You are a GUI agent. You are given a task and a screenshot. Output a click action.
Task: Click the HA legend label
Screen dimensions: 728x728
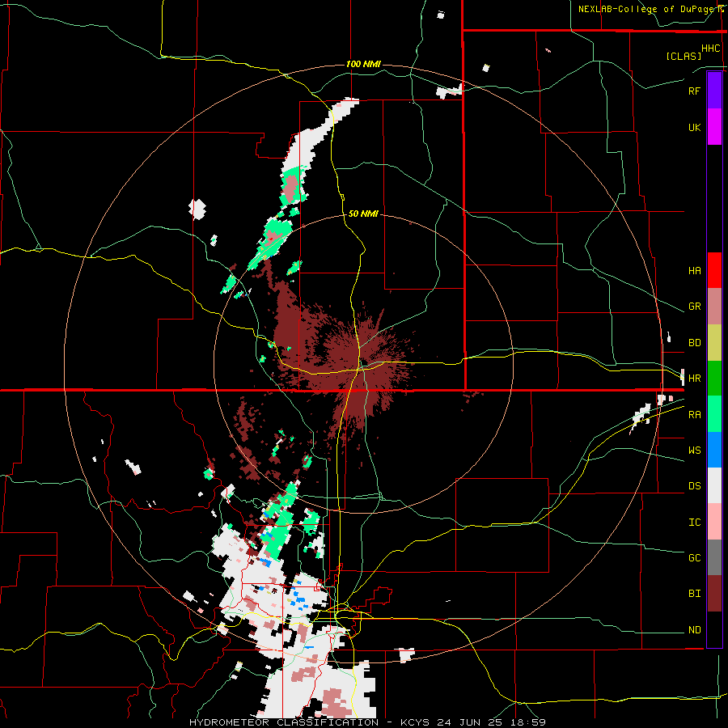point(694,271)
